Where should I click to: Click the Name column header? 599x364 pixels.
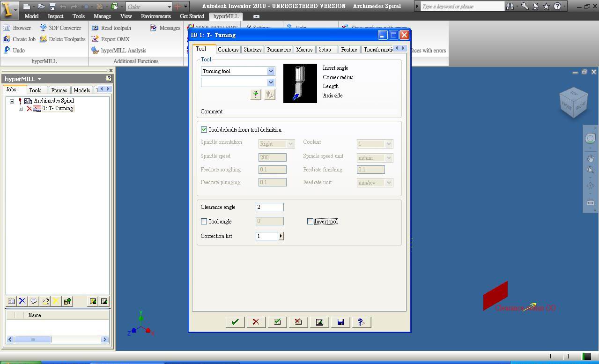(35, 315)
